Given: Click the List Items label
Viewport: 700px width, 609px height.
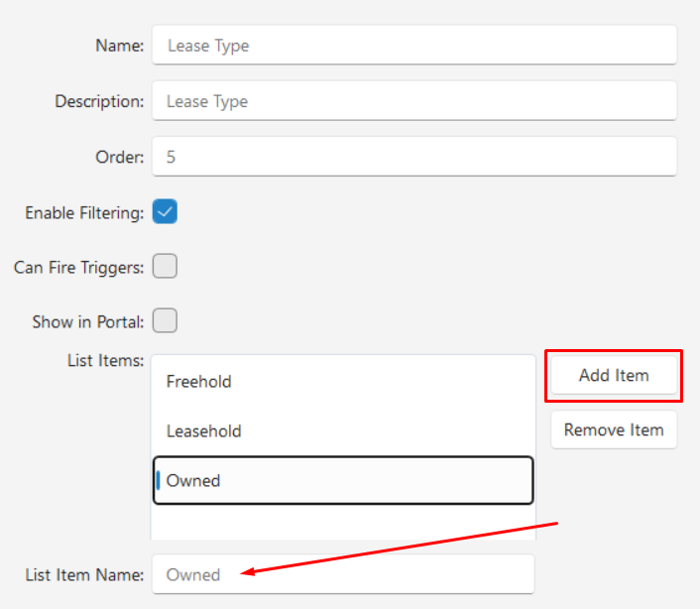Looking at the screenshot, I should click(x=106, y=360).
